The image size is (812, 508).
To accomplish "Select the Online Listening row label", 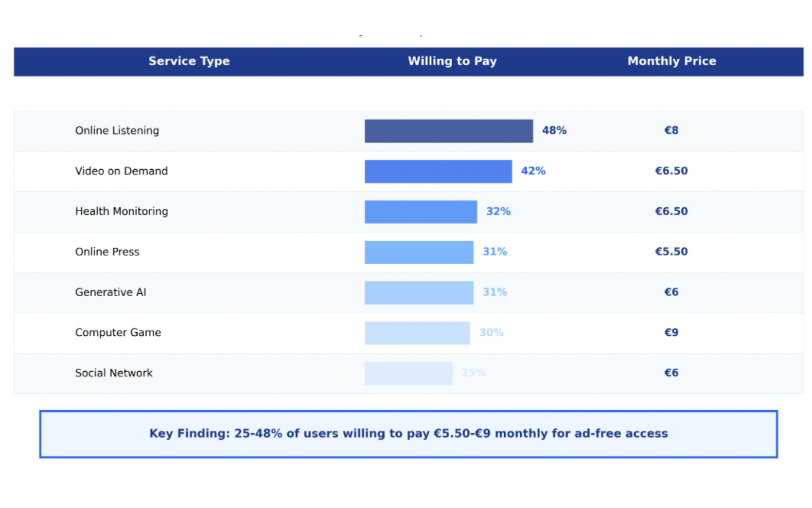I will pyautogui.click(x=117, y=130).
